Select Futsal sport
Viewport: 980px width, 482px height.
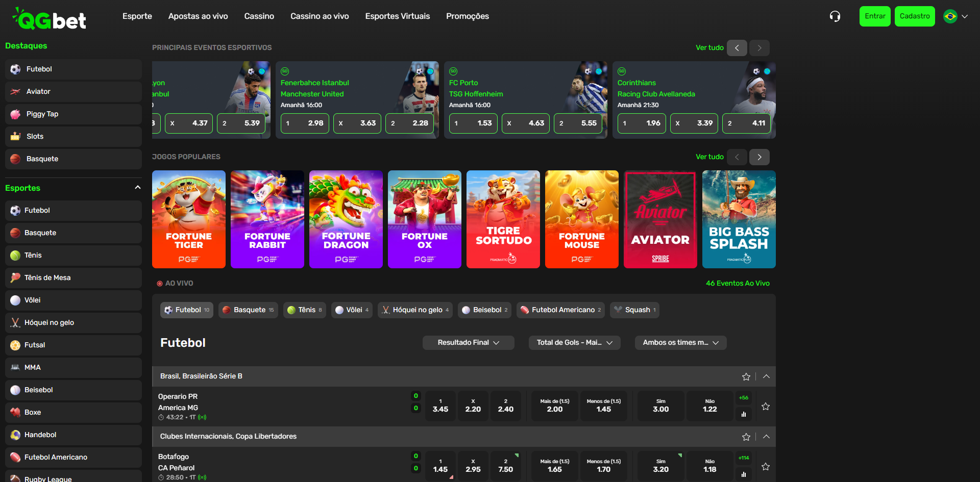click(x=73, y=345)
